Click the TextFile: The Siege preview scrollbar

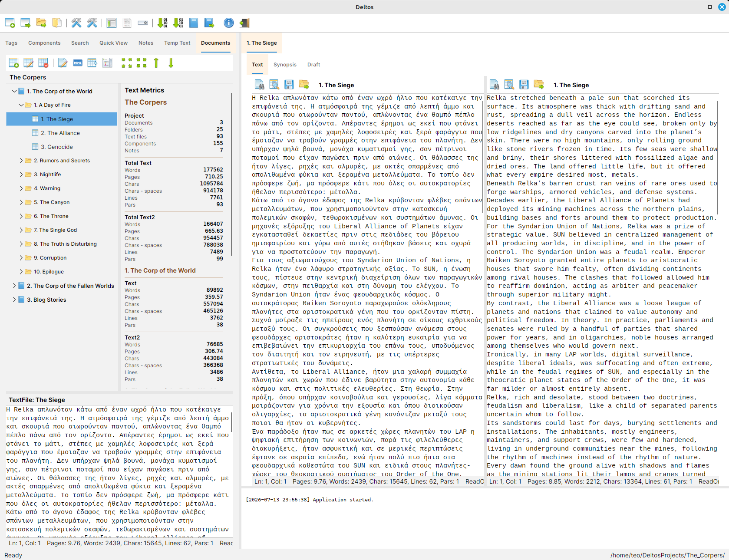231,421
